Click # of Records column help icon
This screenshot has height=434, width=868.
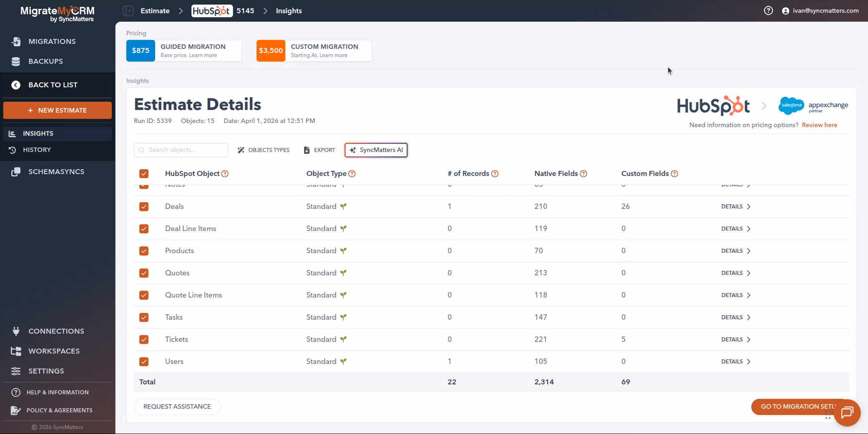(495, 174)
